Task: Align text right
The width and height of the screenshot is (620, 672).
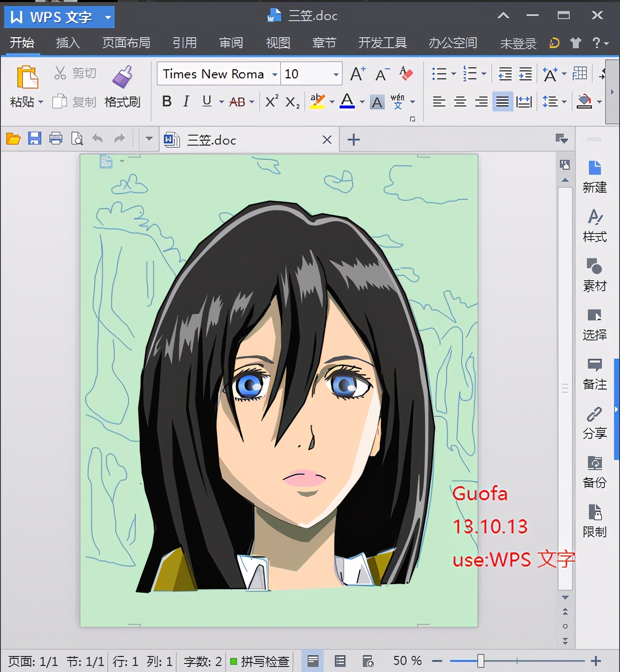Action: pyautogui.click(x=481, y=102)
